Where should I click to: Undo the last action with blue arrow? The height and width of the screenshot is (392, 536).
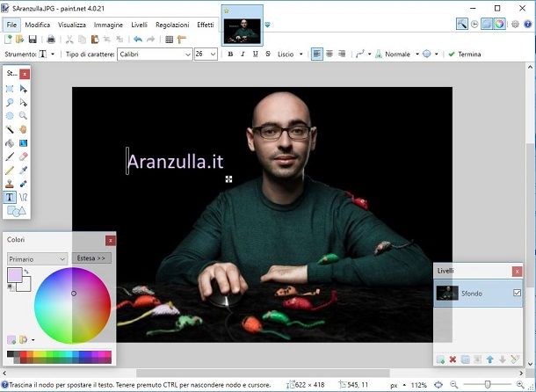pos(138,40)
